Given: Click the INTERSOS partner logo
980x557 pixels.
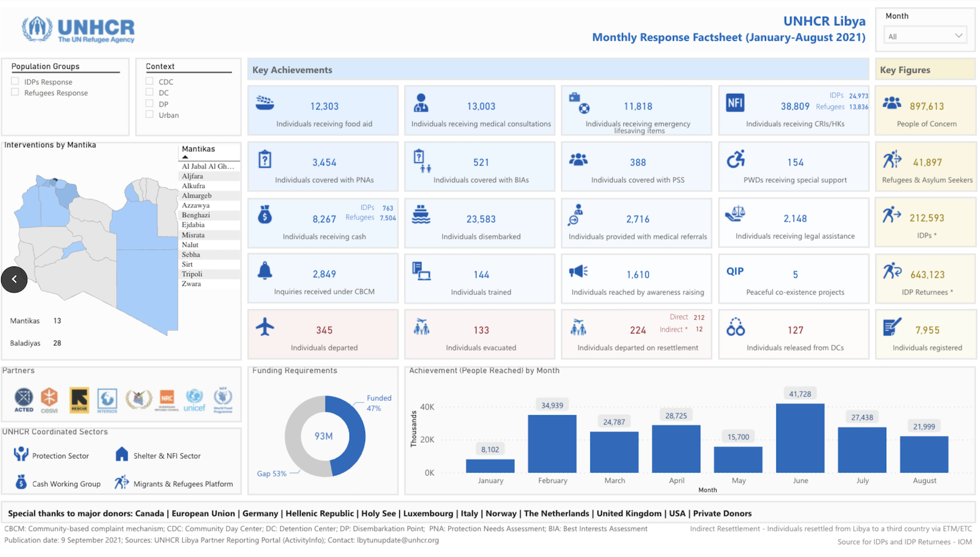Looking at the screenshot, I should click(x=108, y=400).
